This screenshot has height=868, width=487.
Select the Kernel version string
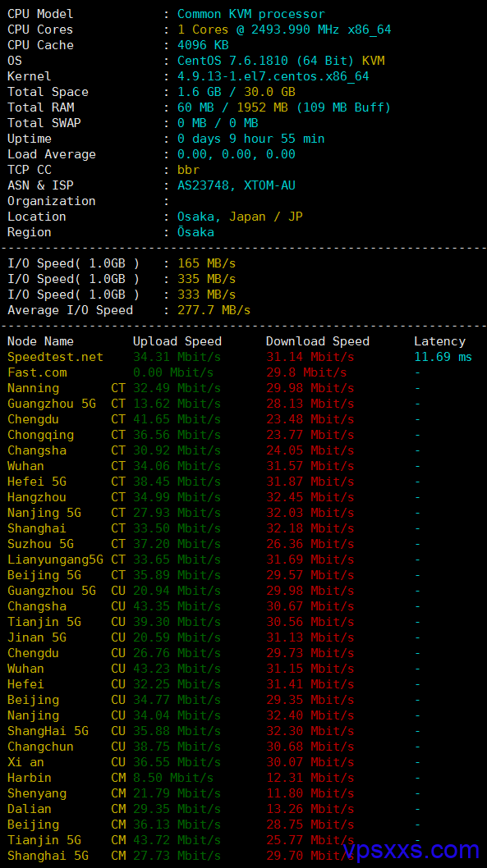click(x=273, y=76)
